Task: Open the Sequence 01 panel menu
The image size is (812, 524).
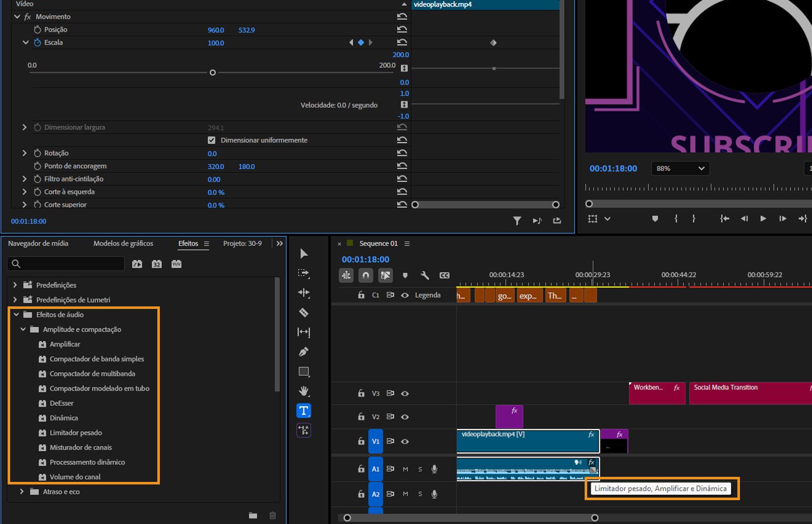Action: coord(407,243)
